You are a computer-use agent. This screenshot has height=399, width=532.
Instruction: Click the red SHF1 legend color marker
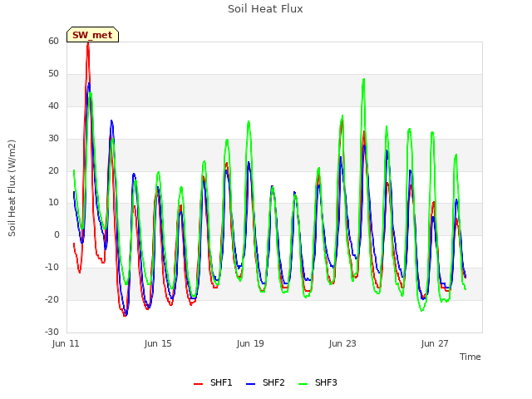(198, 384)
